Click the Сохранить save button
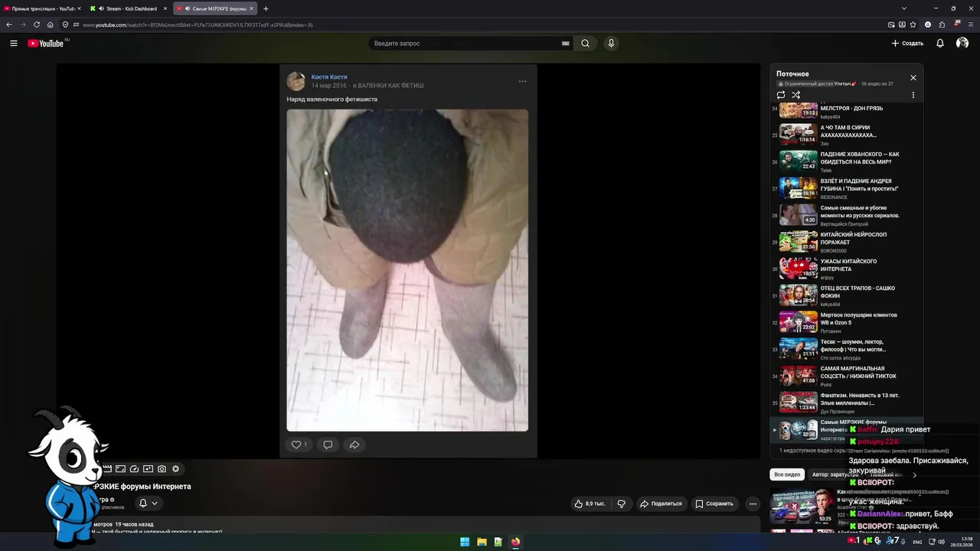 pos(714,504)
